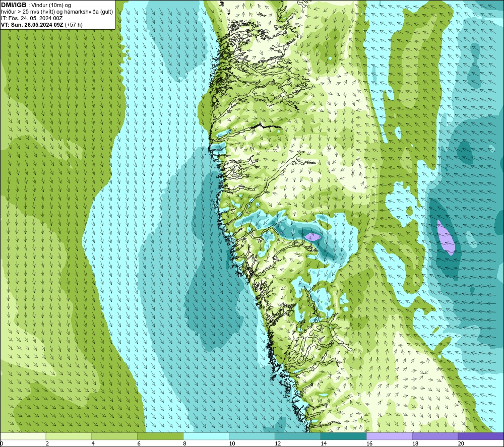The image size is (504, 447).
Task: Click the 20+ m/s purple legend swatch
Action: [x=481, y=436]
